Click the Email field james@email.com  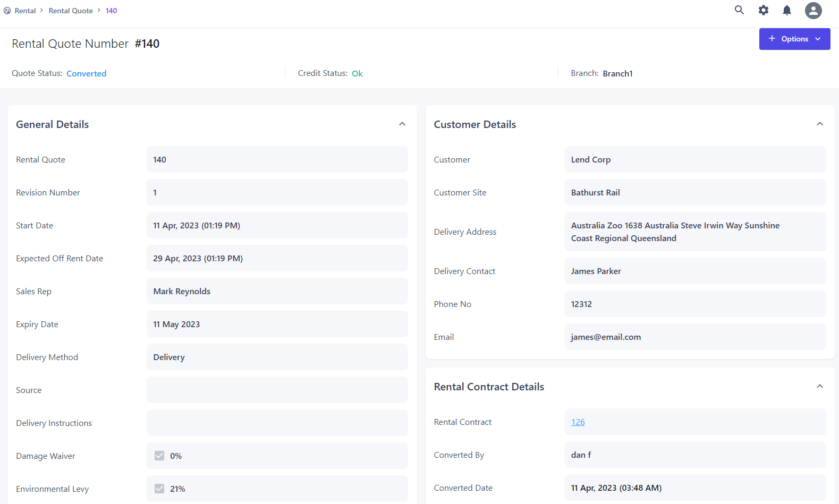pos(694,337)
